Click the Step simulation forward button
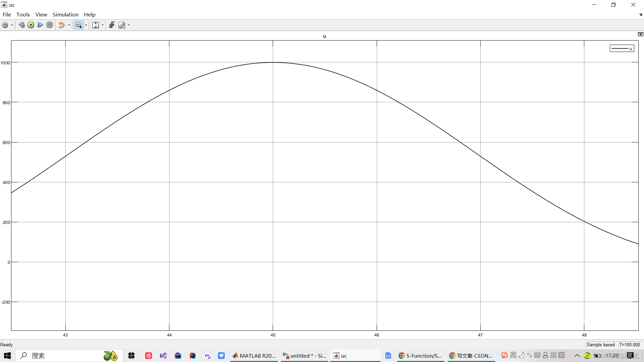The height and width of the screenshot is (362, 644). click(40, 25)
